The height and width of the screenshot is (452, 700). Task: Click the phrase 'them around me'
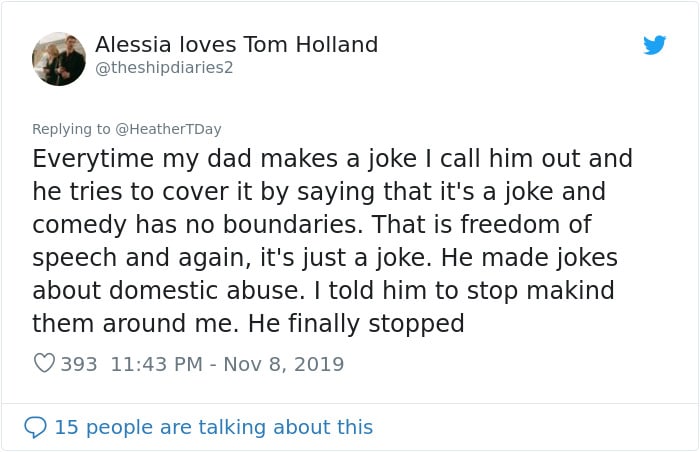(136, 323)
